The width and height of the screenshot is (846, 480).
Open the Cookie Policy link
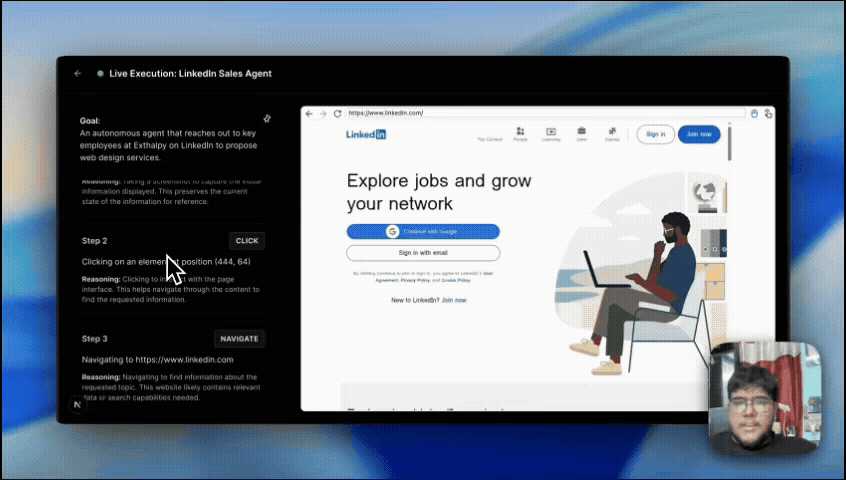coord(456,280)
